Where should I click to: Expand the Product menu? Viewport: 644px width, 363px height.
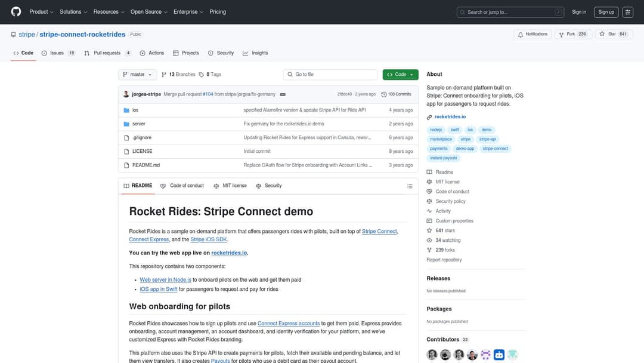tap(41, 12)
